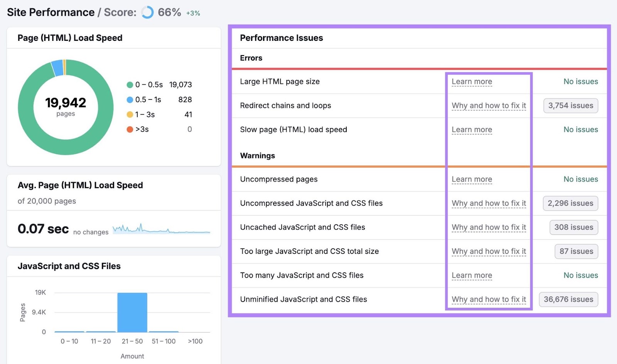This screenshot has height=364, width=617.
Task: Click the 'No issues' text for Uncompressed pages
Action: (581, 179)
